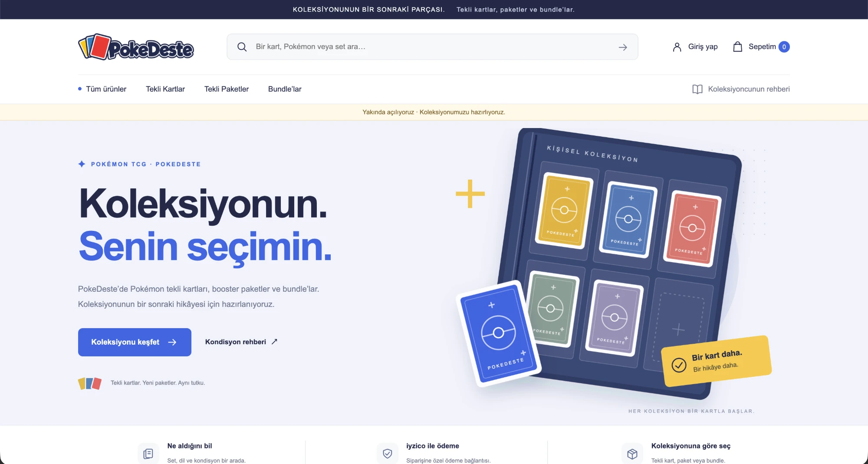The height and width of the screenshot is (464, 868).
Task: Click the 'Bir kart daha.' yellow tag
Action: (x=716, y=361)
